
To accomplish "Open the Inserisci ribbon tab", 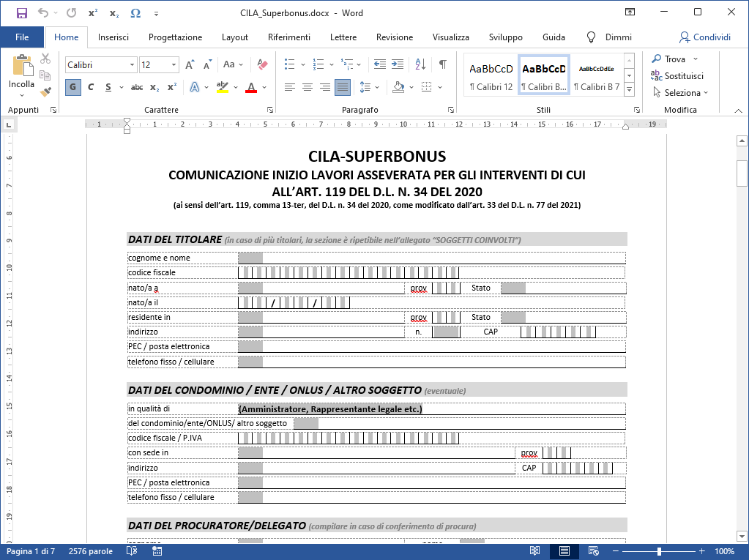I will pyautogui.click(x=113, y=37).
